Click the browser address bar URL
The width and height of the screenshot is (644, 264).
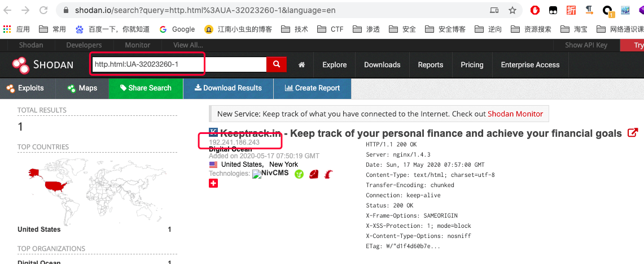tap(205, 10)
